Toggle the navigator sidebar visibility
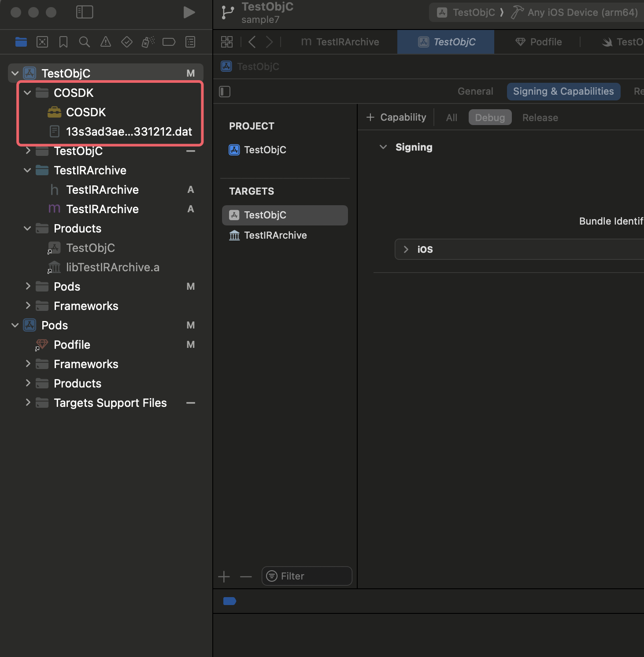Image resolution: width=644 pixels, height=657 pixels. pos(85,12)
